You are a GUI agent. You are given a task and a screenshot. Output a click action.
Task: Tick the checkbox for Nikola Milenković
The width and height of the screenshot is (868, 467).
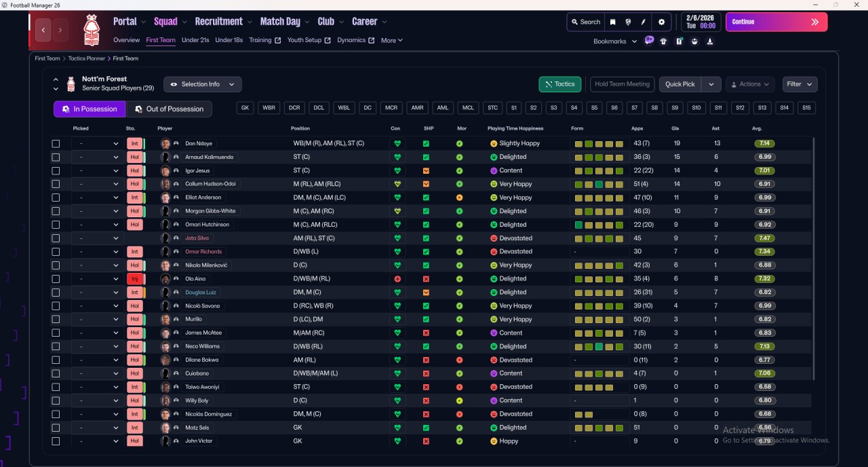(56, 265)
